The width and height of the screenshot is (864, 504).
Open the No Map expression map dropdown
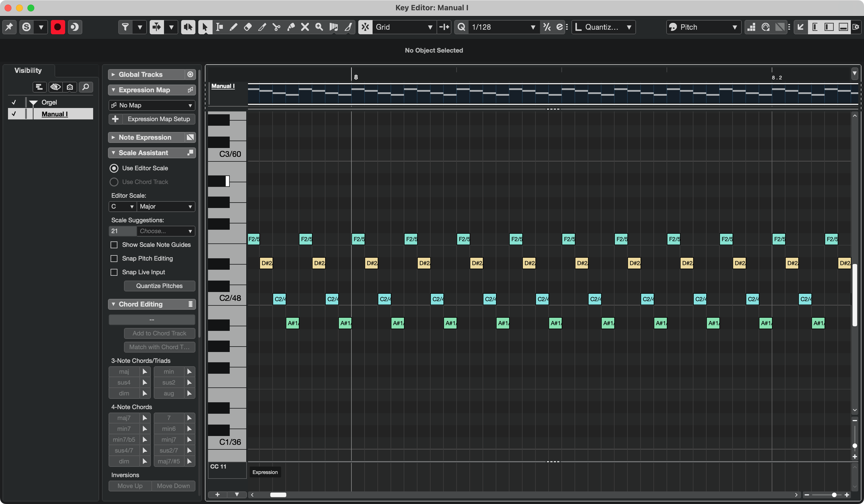(x=152, y=105)
